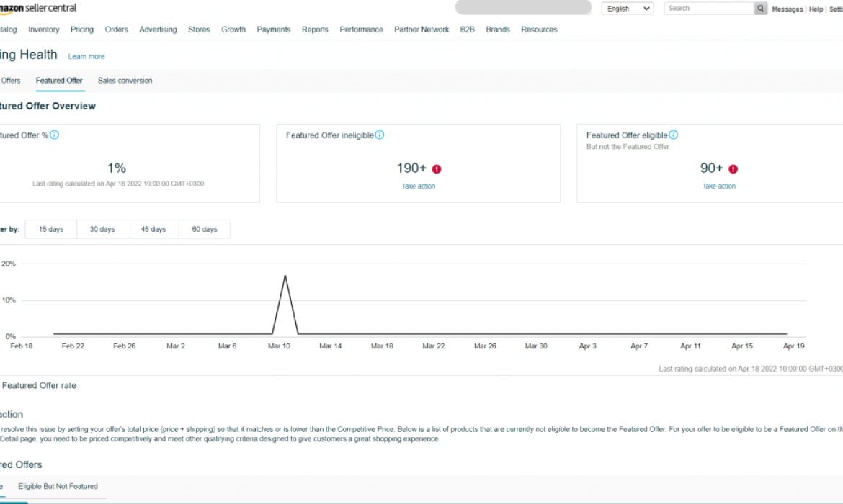
Task: Open the Performance menu
Action: point(361,30)
